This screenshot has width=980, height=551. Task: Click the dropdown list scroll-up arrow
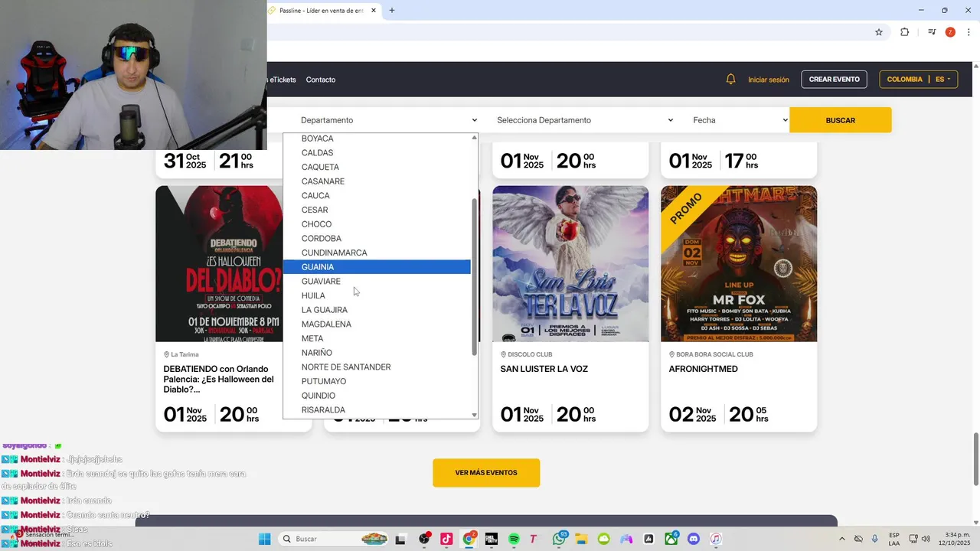474,138
